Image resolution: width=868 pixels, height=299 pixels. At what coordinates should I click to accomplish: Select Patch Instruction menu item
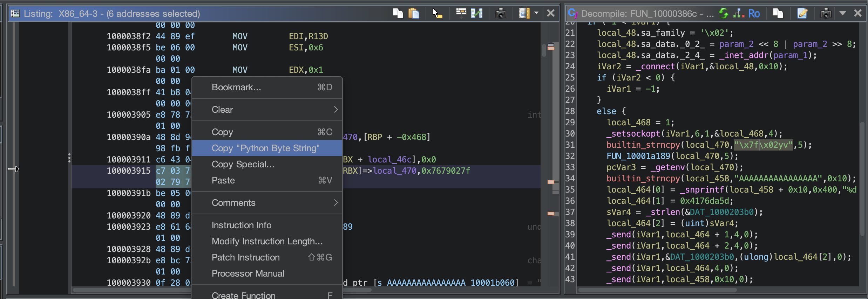coord(267,257)
